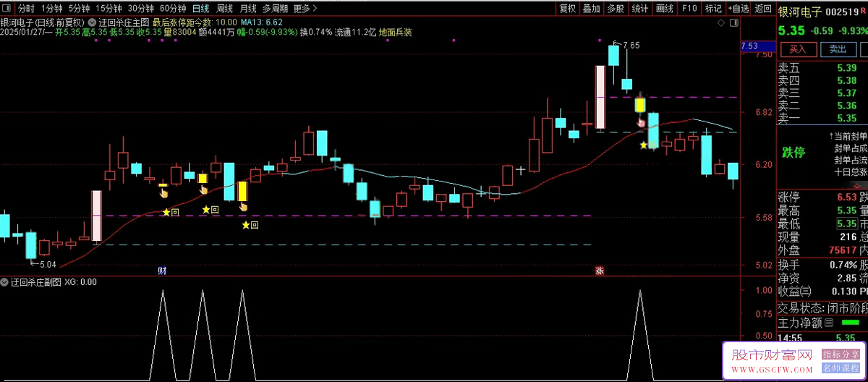The width and height of the screenshot is (868, 382).
Task: Switch to 1分钟 period
Action: click(x=51, y=9)
